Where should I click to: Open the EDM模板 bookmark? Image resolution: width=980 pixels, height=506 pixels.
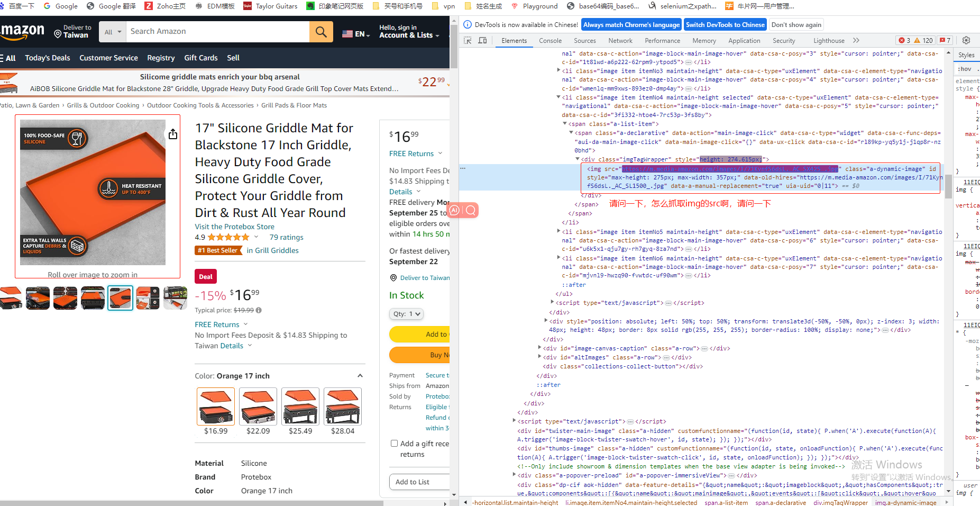point(215,6)
